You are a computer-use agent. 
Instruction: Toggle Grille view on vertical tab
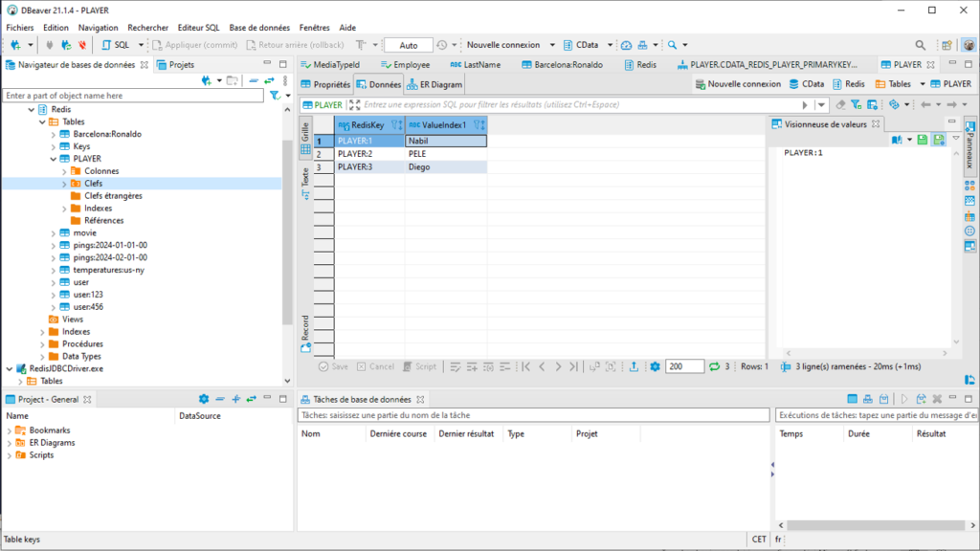click(x=305, y=137)
